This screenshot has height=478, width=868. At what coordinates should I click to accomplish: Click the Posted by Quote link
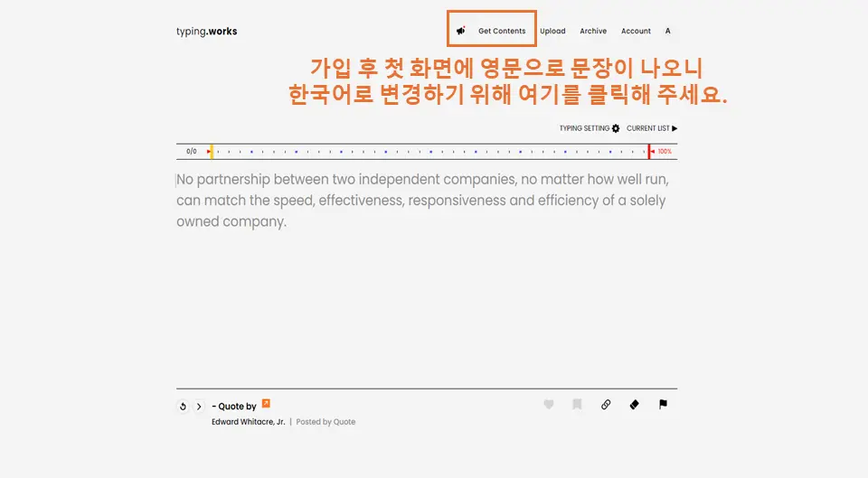[x=325, y=422]
